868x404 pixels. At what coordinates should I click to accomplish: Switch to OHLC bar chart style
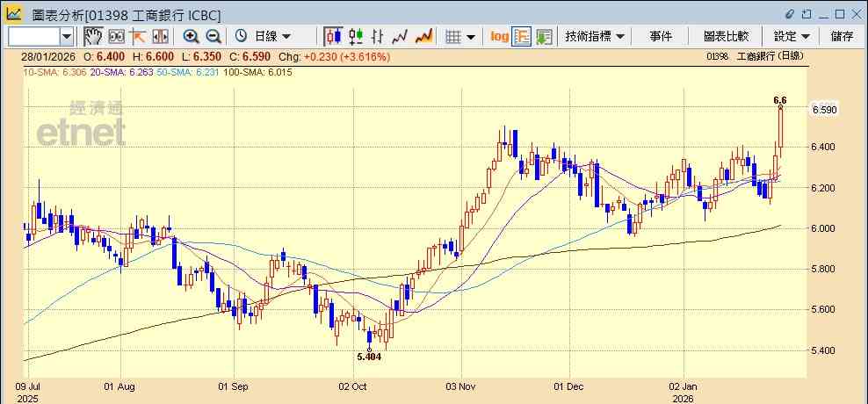tap(378, 37)
